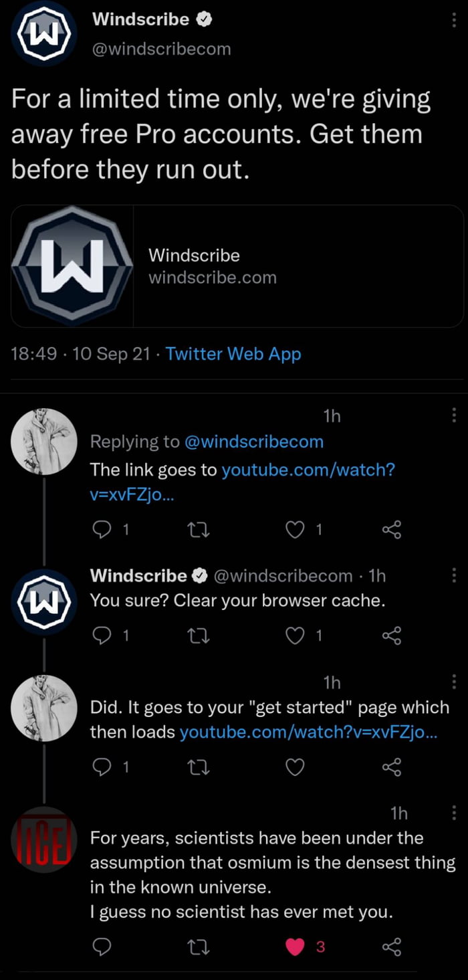Screen dimensions: 468x980
Task: Open Windscribe profile avatar at top
Action: (45, 33)
